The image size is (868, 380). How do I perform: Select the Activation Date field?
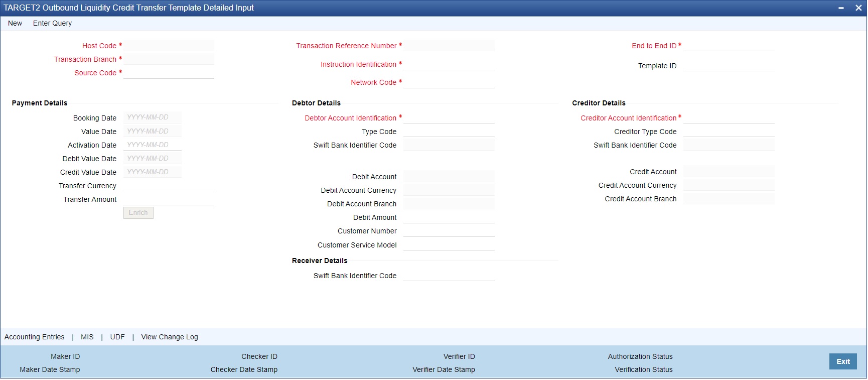153,145
